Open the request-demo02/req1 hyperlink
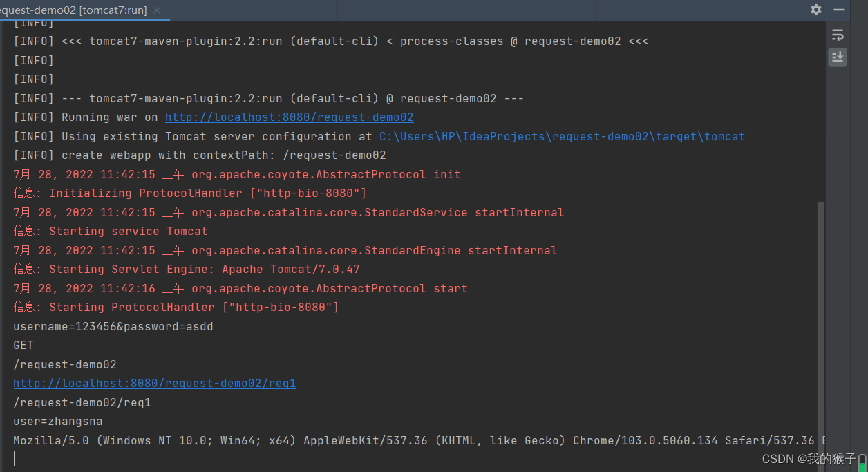Viewport: 868px width, 472px height. click(154, 383)
